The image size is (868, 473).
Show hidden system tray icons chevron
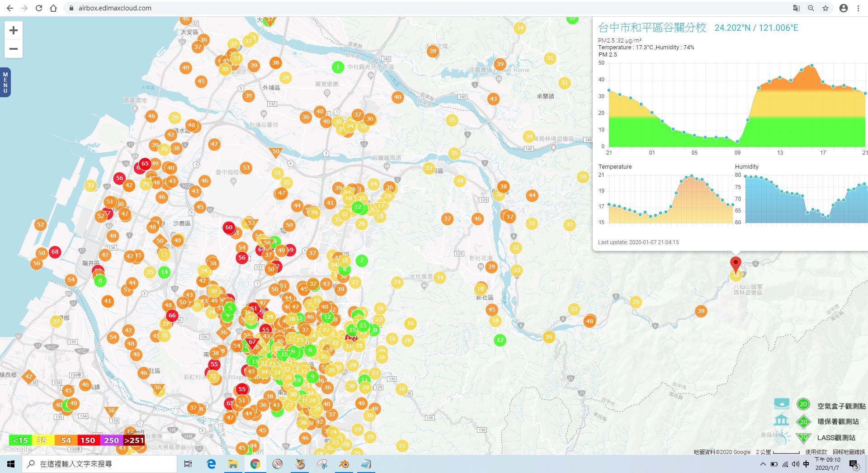tap(763, 464)
